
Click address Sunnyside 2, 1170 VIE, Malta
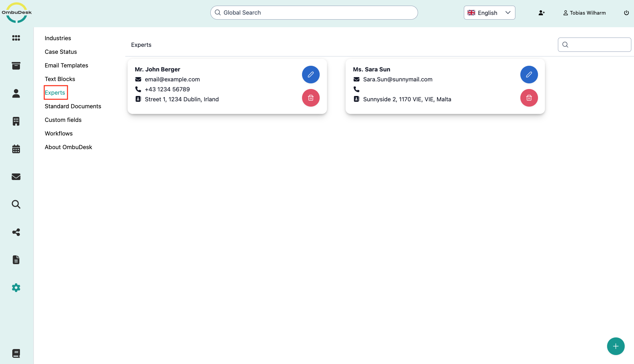[407, 99]
